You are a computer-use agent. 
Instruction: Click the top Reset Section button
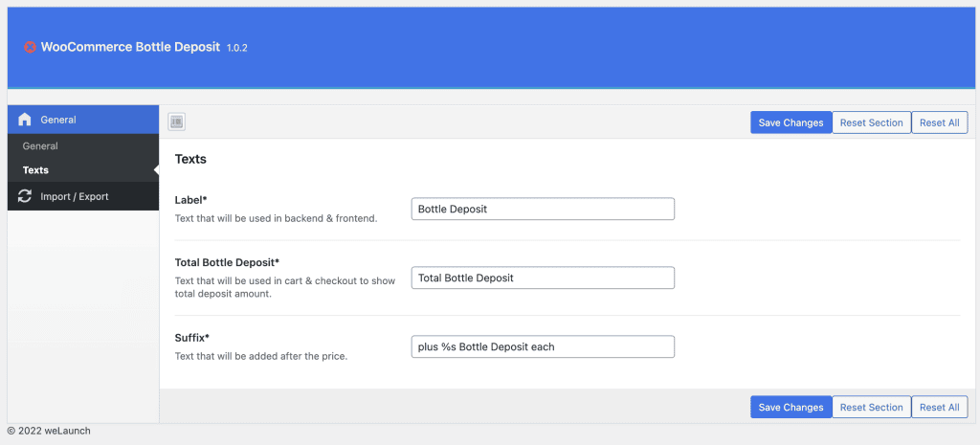click(x=871, y=122)
